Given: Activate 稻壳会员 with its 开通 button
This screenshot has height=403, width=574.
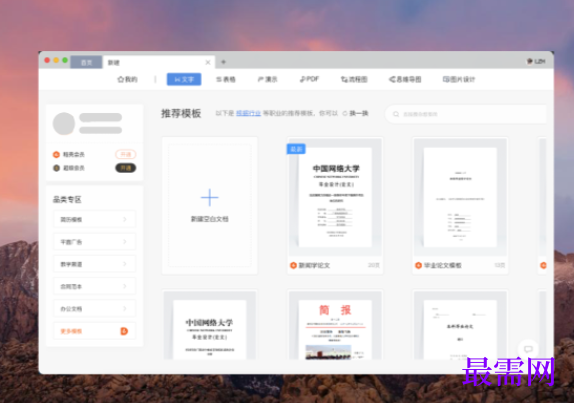Looking at the screenshot, I should coord(126,154).
